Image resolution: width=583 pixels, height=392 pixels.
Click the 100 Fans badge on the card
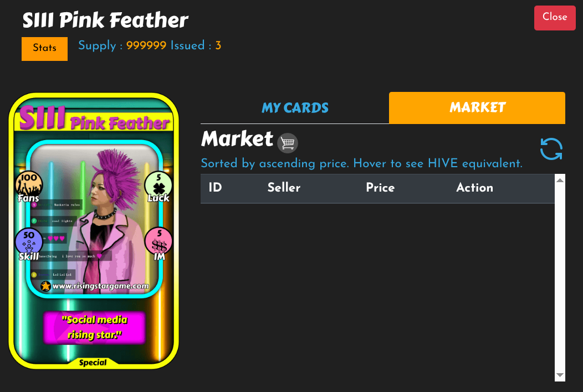pyautogui.click(x=29, y=187)
